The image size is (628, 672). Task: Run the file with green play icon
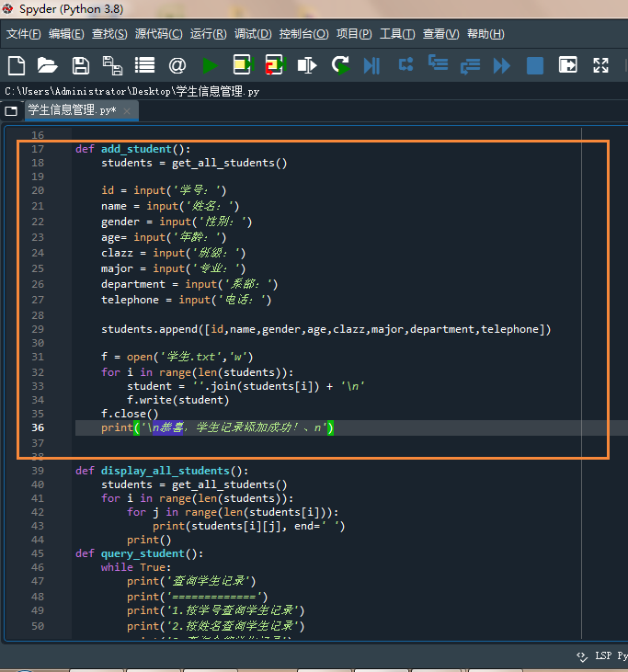tap(210, 65)
